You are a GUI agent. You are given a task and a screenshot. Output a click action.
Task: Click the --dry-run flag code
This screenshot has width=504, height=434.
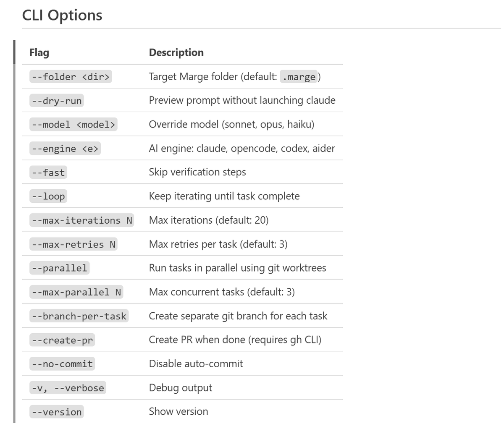pos(57,101)
